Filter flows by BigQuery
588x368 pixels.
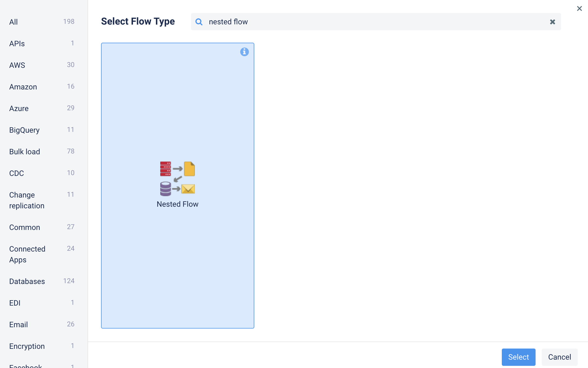24,130
